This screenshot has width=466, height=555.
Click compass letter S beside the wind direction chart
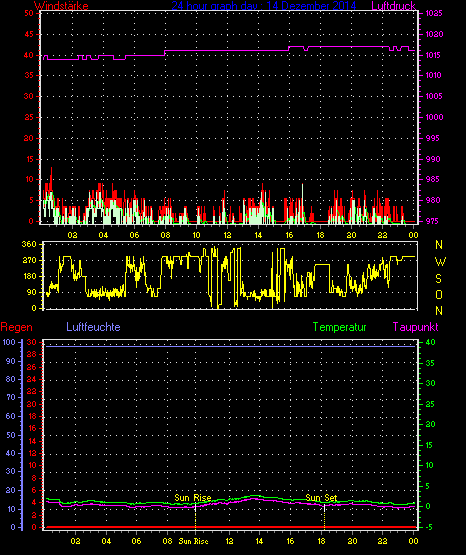click(x=438, y=279)
